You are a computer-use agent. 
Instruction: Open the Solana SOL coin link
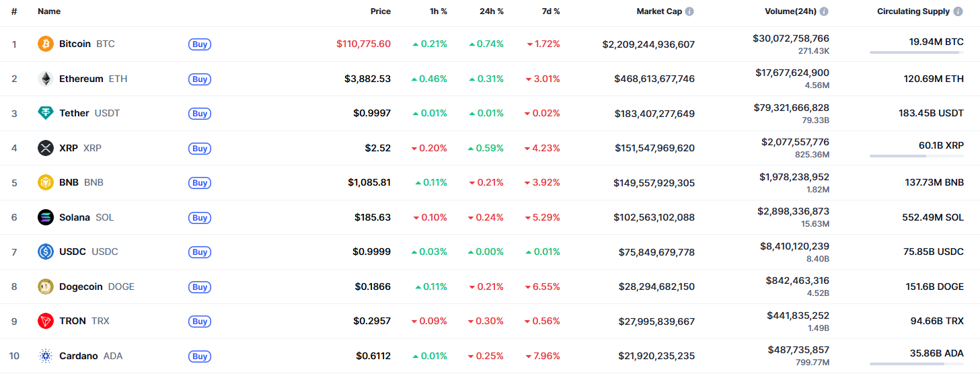(x=86, y=217)
